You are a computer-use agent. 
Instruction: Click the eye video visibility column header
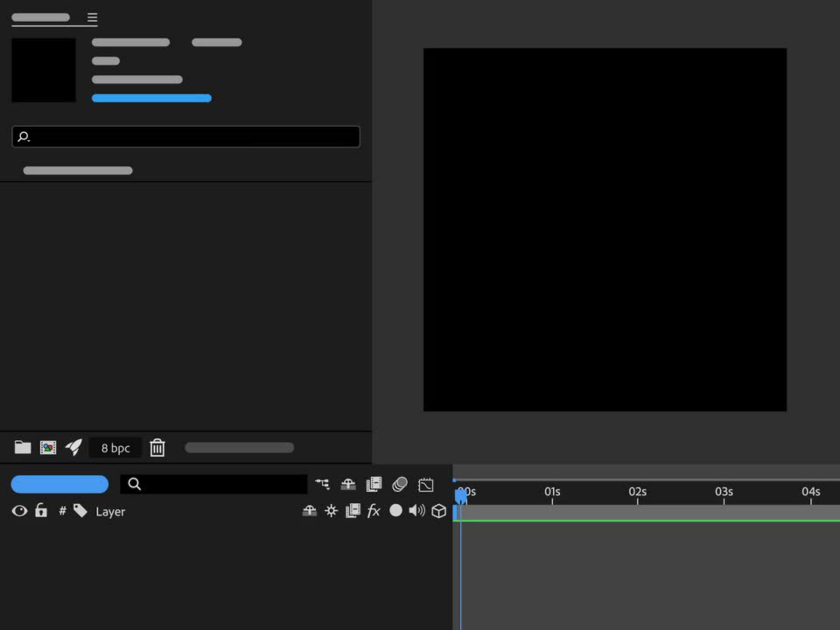(x=20, y=511)
